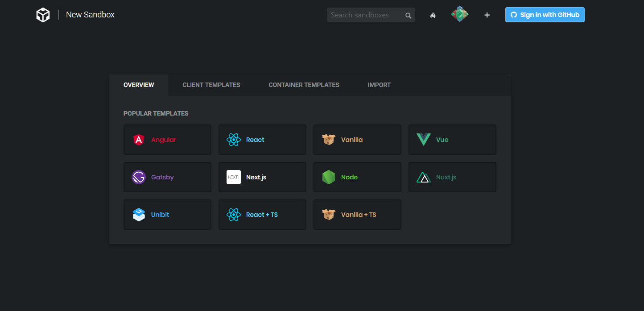Screen dimensions: 644x311
Task: Click the Vanilla + TS box icon
Action: click(329, 215)
